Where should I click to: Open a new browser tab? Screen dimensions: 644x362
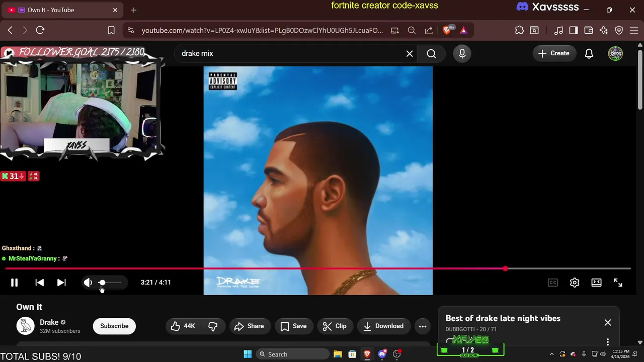click(134, 10)
